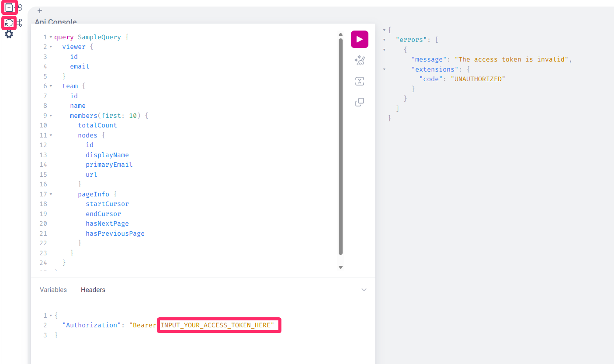This screenshot has height=364, width=614.
Task: Collapse the viewer block fold arrow
Action: click(51, 47)
